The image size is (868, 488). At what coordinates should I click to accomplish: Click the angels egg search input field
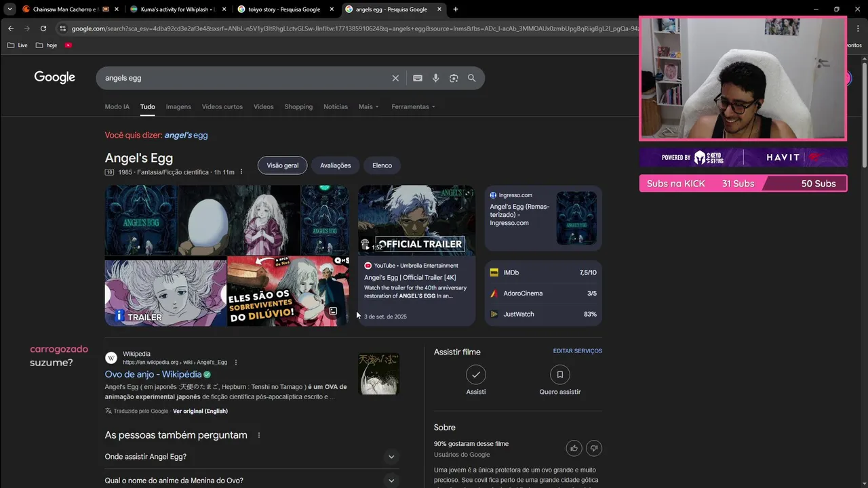coord(244,78)
